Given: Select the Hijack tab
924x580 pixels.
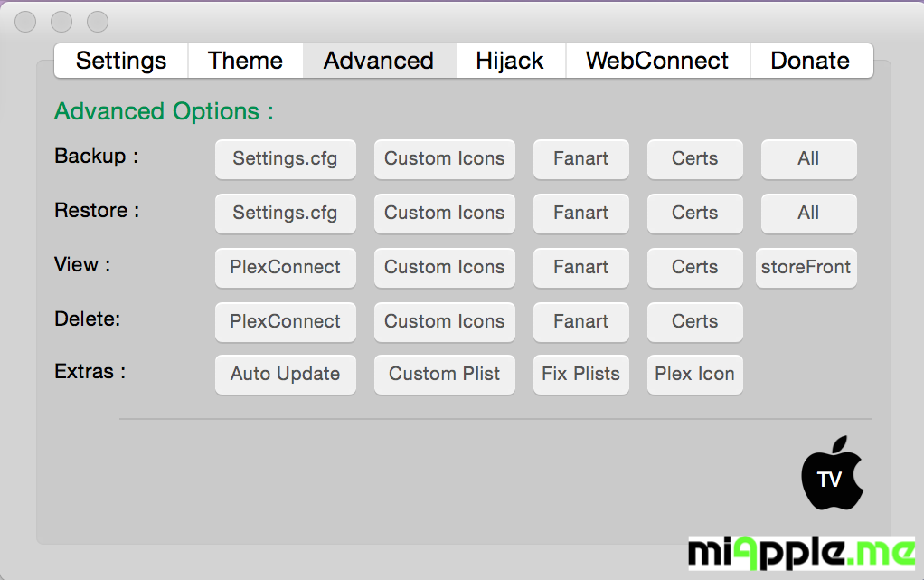Looking at the screenshot, I should 510,61.
